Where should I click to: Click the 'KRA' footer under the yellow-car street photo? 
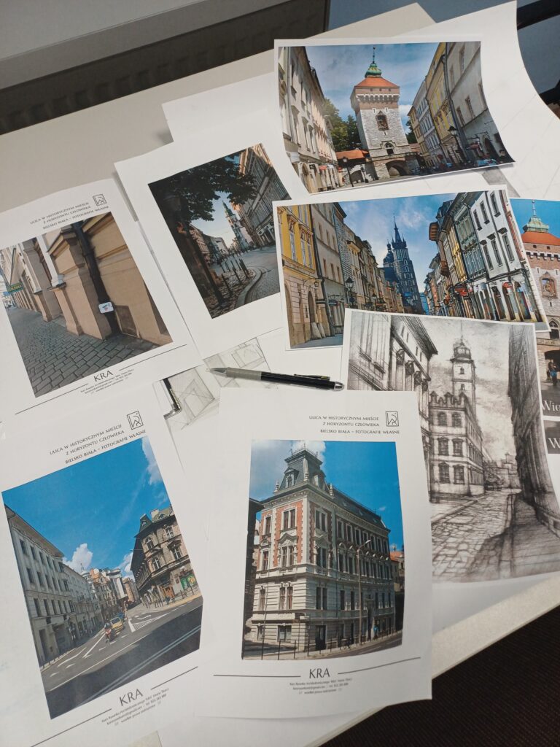point(131,699)
